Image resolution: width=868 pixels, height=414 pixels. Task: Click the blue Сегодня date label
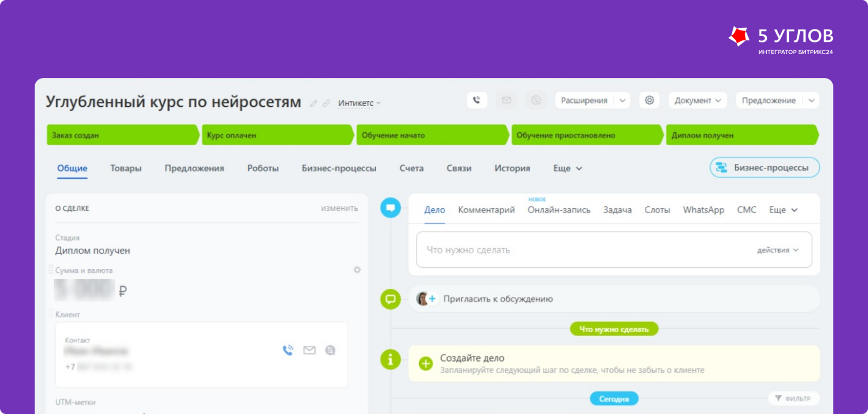(614, 398)
